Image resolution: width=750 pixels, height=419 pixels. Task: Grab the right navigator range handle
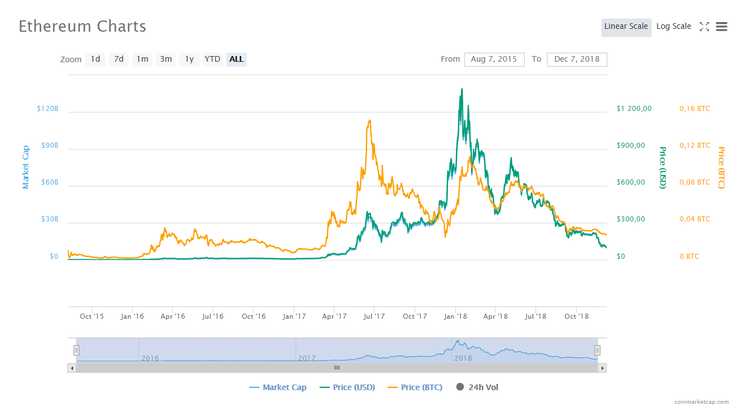(598, 351)
